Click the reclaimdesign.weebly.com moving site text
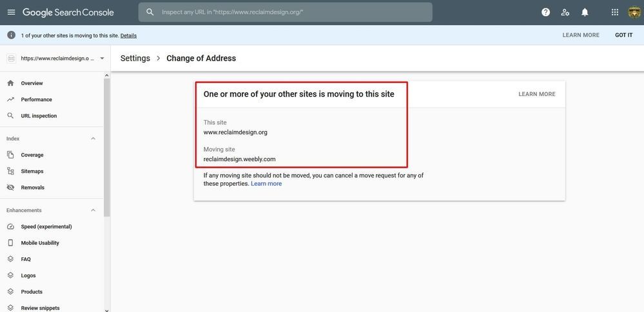644x312 pixels. 239,159
